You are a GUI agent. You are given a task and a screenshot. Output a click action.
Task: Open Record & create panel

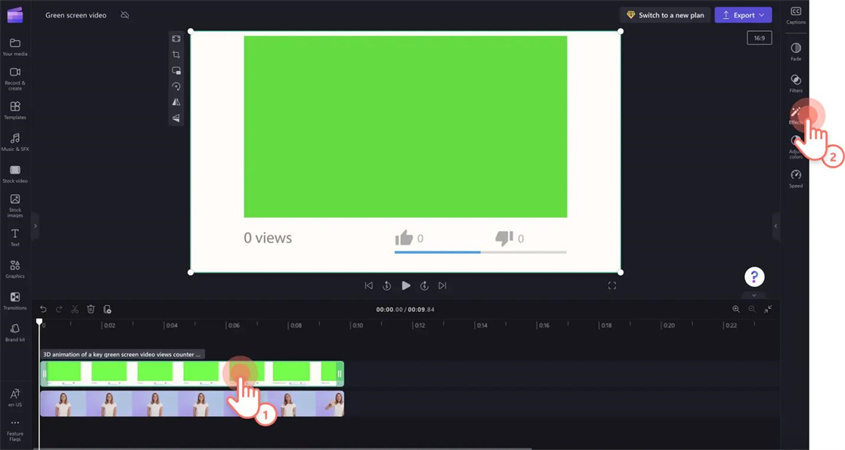pyautogui.click(x=15, y=78)
